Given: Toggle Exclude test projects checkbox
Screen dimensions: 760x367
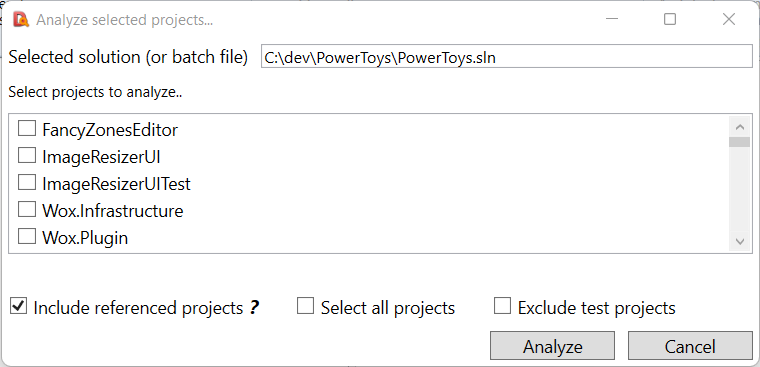Looking at the screenshot, I should click(502, 306).
